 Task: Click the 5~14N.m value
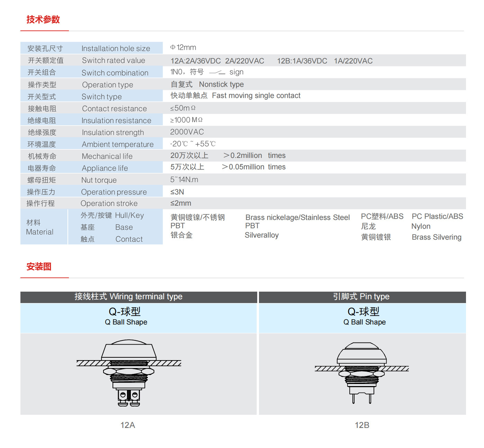[x=184, y=180]
